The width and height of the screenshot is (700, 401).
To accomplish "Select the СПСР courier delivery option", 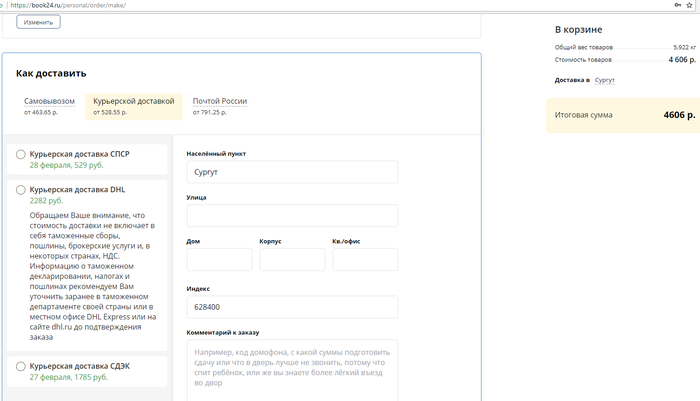I will [21, 155].
